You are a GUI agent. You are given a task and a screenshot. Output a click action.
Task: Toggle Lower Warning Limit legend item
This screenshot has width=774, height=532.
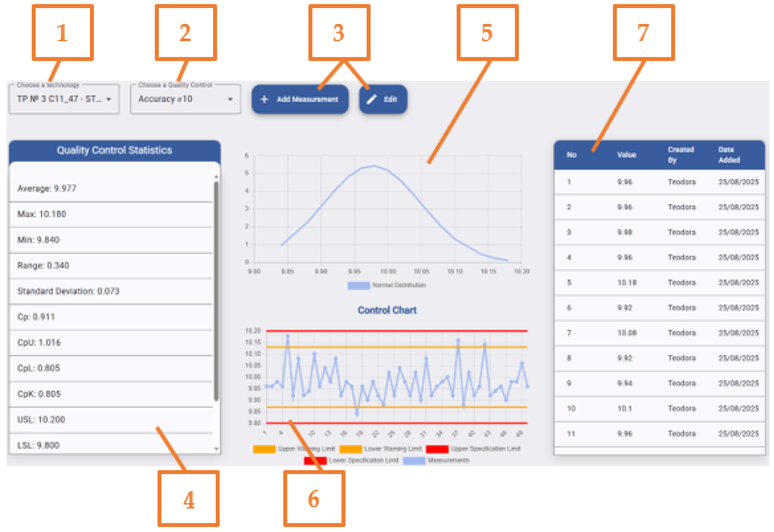[351, 450]
